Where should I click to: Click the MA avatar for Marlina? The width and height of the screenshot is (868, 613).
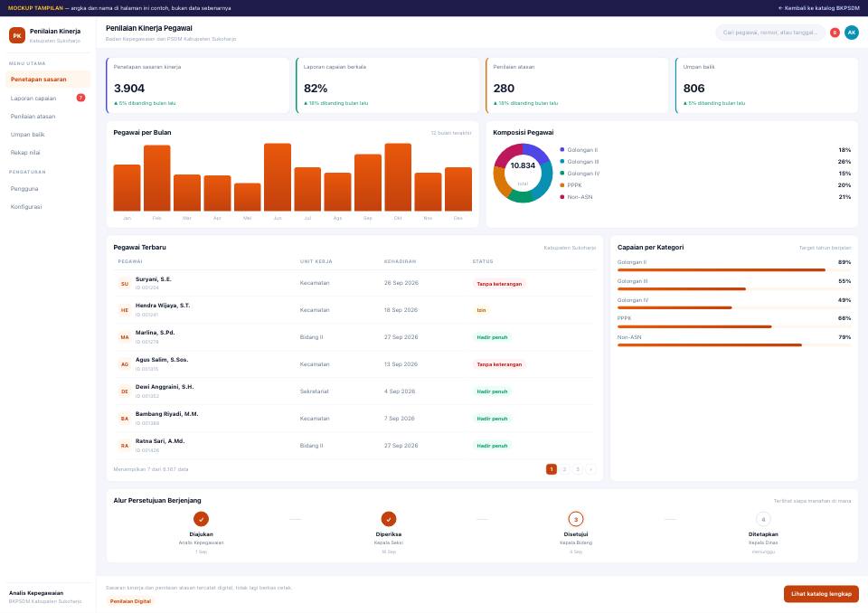[125, 337]
